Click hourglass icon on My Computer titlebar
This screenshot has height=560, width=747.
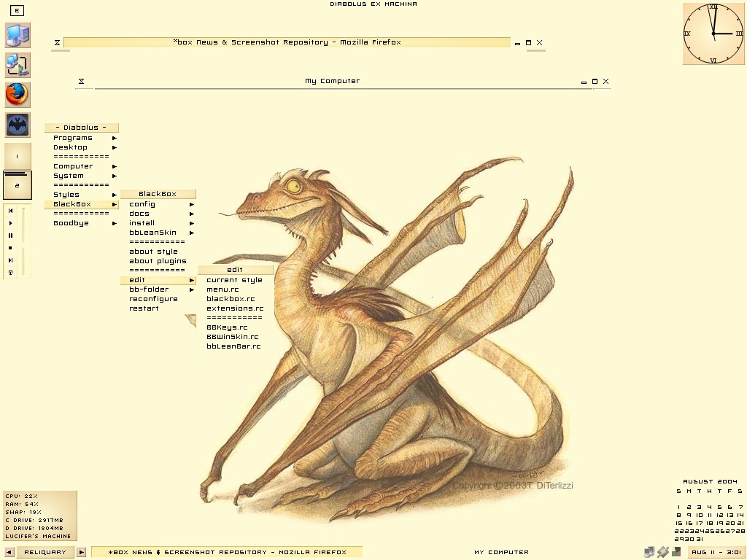[82, 82]
